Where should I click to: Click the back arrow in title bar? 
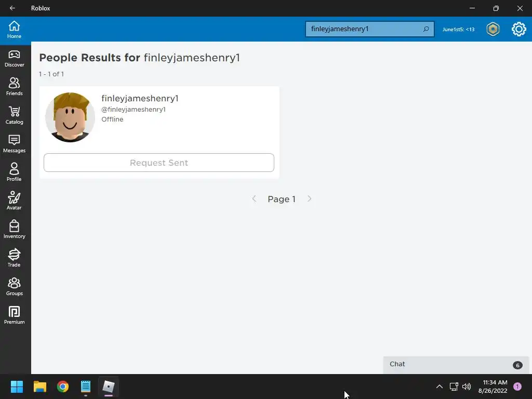[12, 8]
